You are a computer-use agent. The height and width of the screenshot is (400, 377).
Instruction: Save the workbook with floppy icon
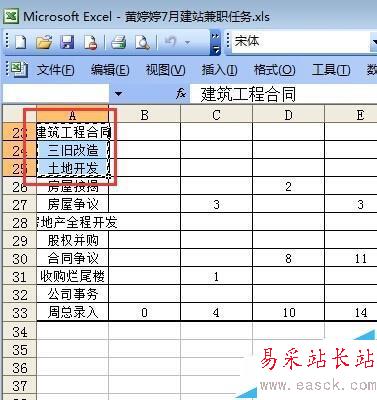[x=67, y=42]
